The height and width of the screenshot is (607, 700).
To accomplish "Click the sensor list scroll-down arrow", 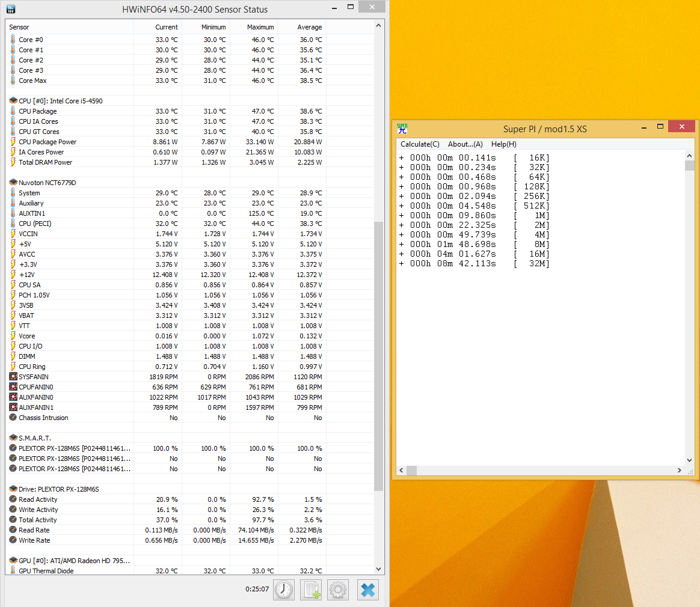I will 378,569.
